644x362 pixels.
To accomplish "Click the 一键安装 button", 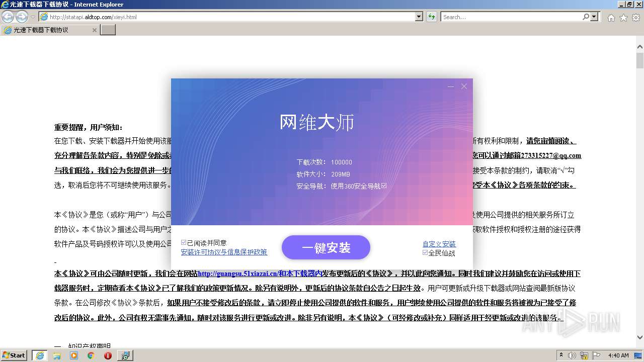I will [x=326, y=247].
